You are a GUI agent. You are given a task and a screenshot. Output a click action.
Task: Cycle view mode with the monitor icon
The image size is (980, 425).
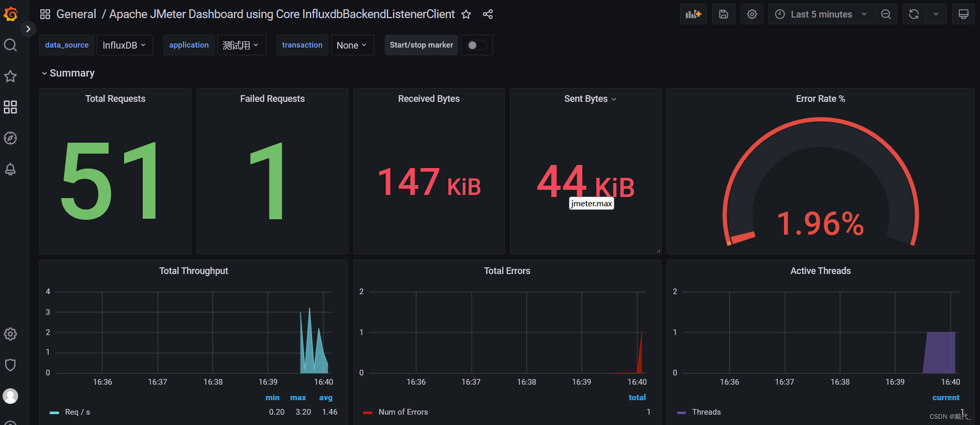[963, 14]
